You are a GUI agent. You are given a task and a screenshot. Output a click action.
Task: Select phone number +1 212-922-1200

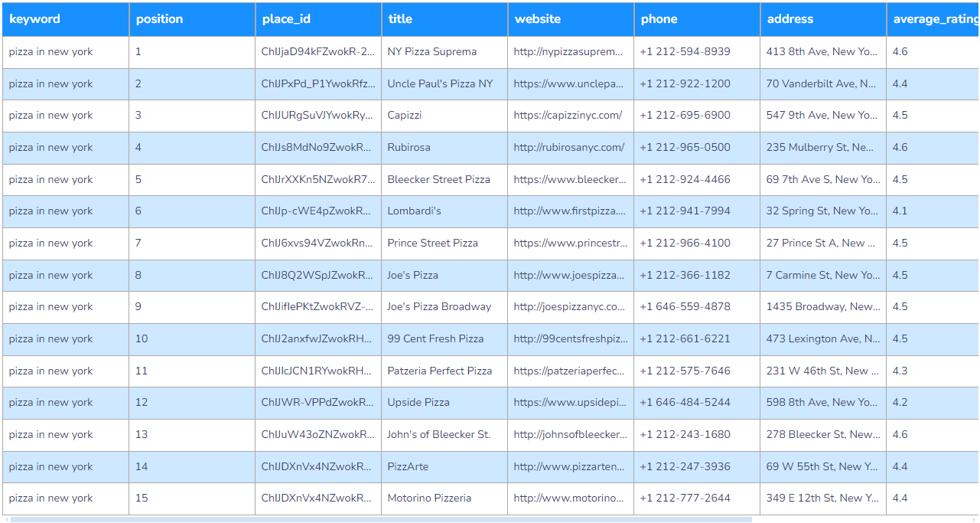[685, 84]
